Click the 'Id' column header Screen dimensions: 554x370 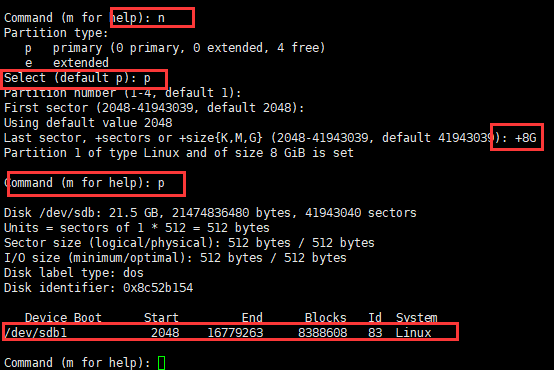point(375,317)
